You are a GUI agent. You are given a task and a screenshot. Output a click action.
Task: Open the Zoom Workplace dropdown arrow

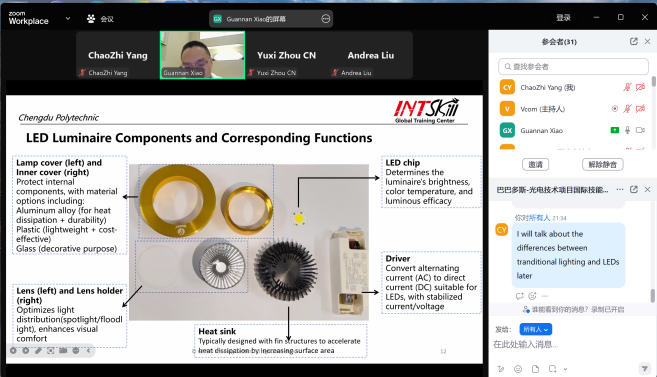pyautogui.click(x=68, y=18)
